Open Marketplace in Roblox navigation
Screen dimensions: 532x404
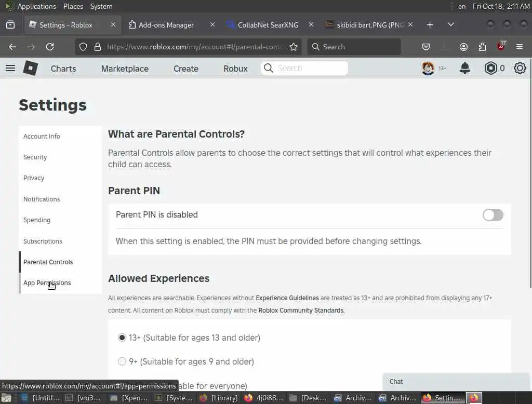125,69
